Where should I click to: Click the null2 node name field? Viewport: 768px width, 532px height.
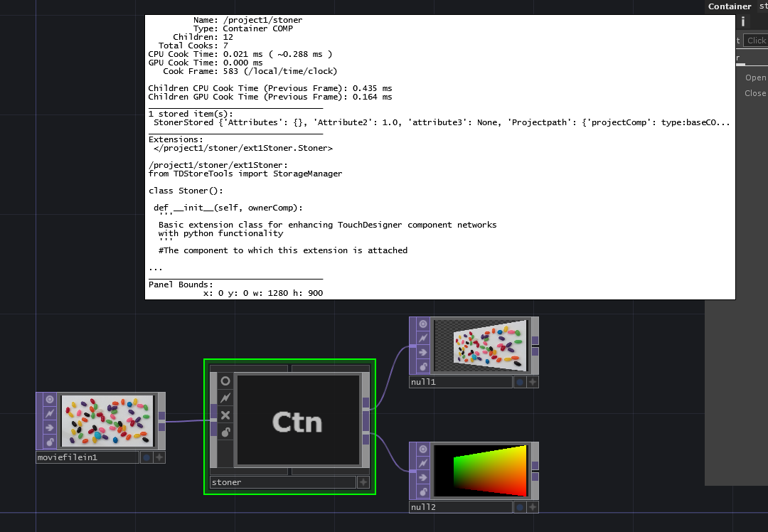coord(461,508)
